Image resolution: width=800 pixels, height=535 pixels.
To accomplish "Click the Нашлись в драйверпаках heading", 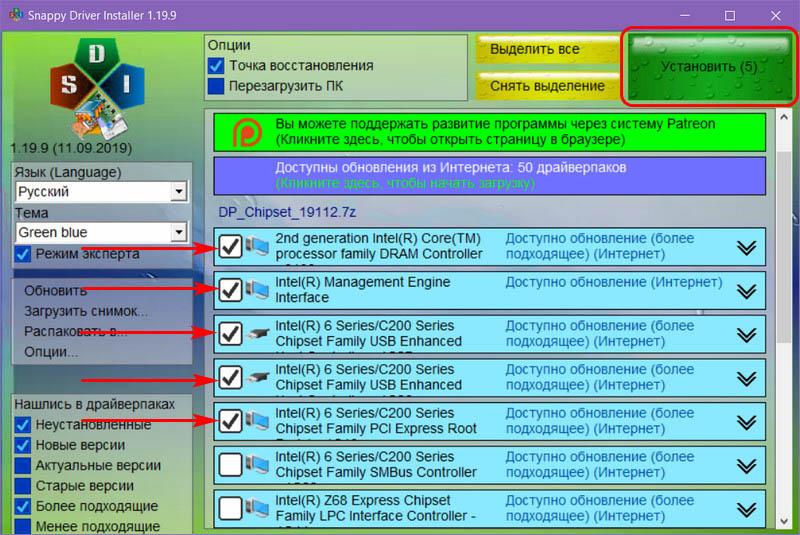I will (94, 404).
